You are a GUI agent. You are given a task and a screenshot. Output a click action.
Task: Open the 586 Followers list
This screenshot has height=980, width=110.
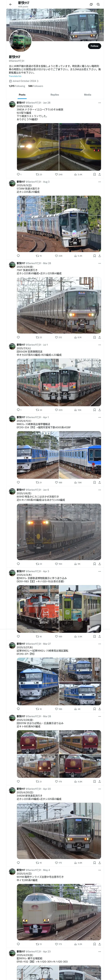(36, 86)
